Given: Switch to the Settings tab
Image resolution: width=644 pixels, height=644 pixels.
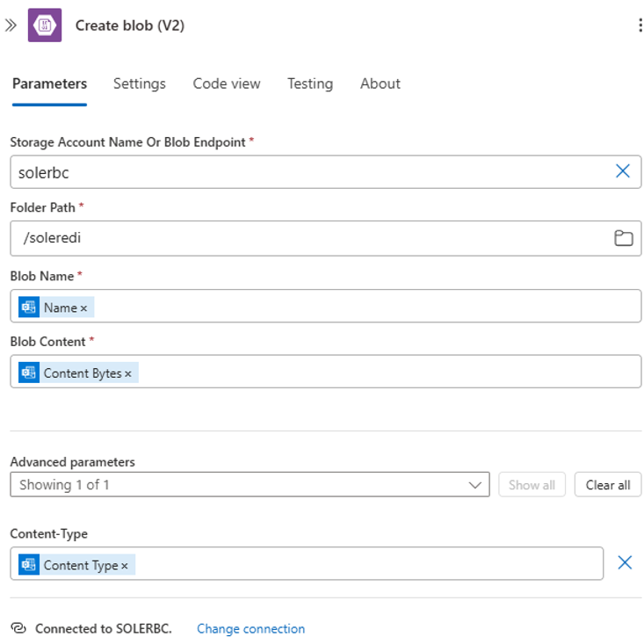Looking at the screenshot, I should click(139, 83).
